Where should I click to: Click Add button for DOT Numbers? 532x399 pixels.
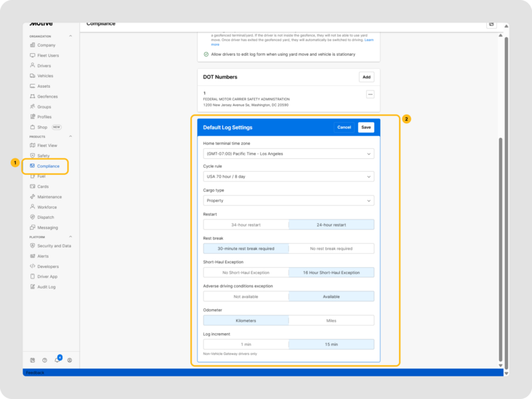pos(366,77)
